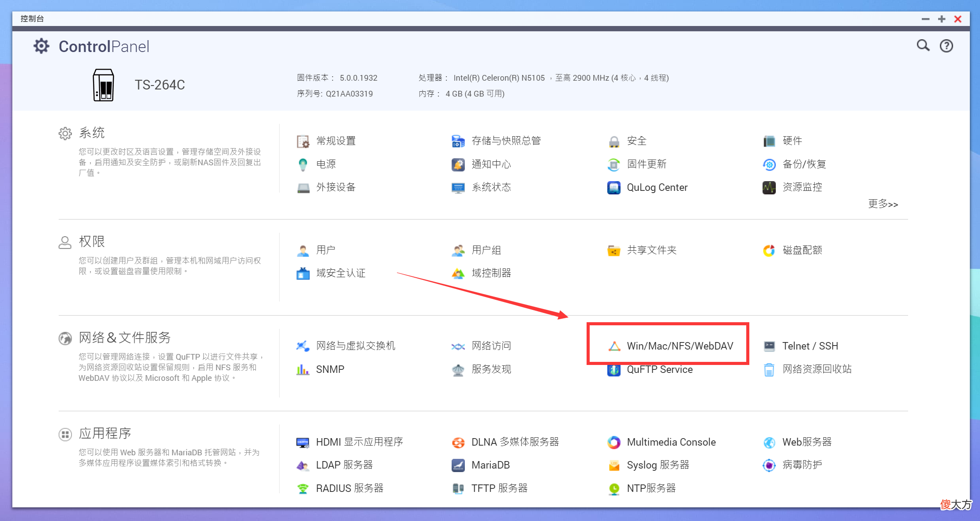
Task: Click the 更多>> more link
Action: coord(883,204)
